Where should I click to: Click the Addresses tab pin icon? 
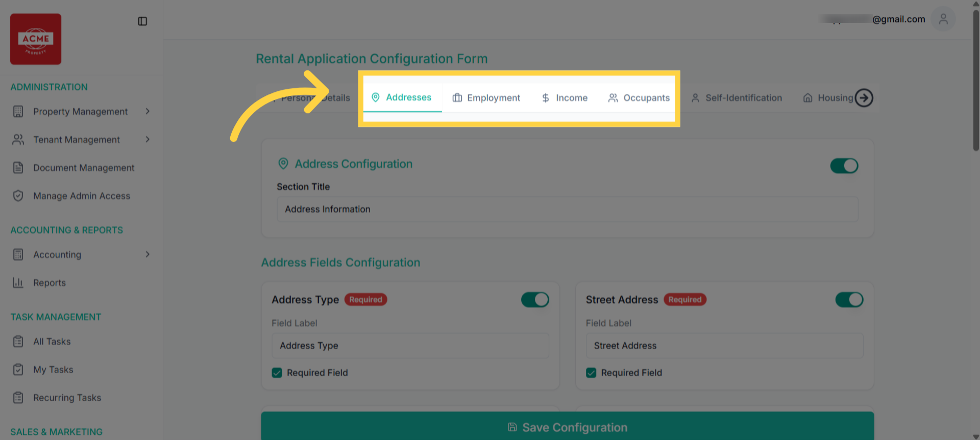click(x=376, y=97)
